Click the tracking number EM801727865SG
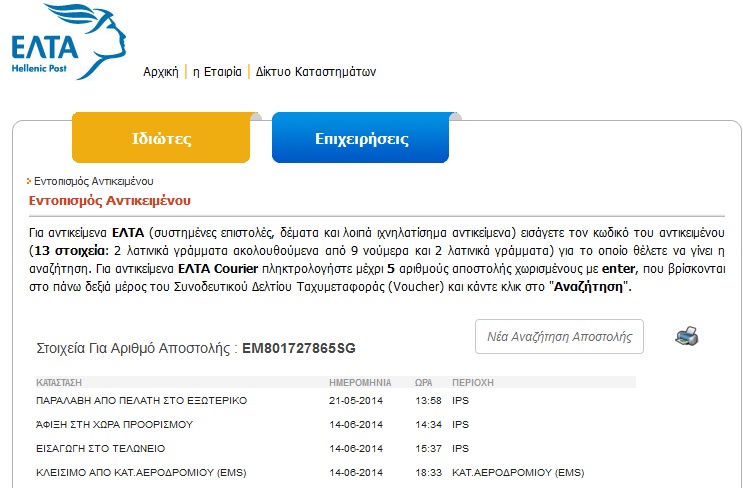 [298, 348]
